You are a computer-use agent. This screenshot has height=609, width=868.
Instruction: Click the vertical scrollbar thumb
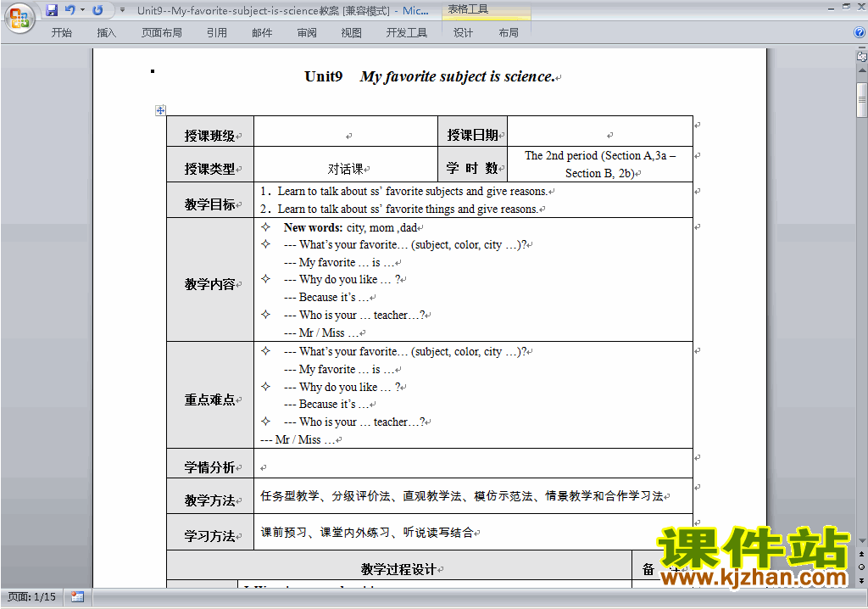click(862, 100)
